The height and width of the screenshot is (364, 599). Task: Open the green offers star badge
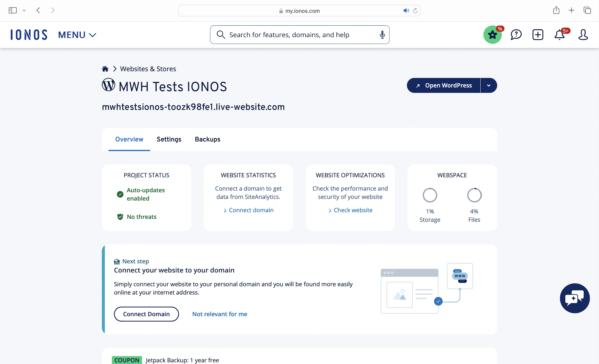tap(493, 35)
